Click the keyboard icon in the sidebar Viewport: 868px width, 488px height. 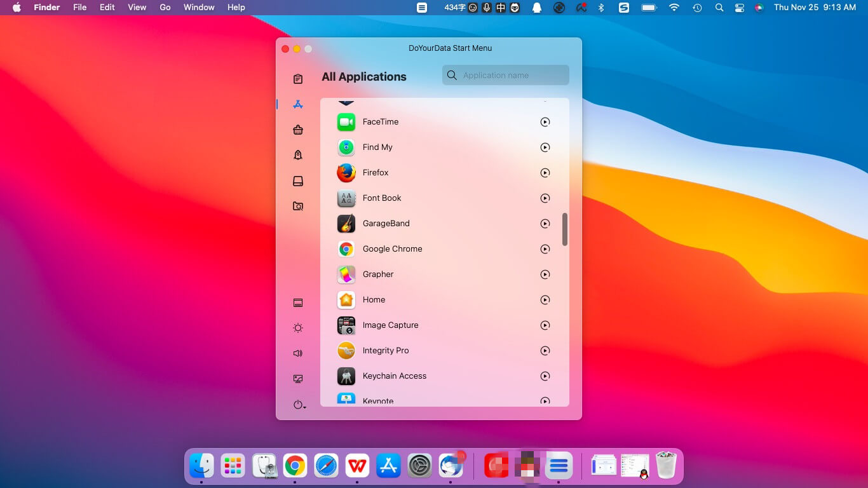coord(297,302)
